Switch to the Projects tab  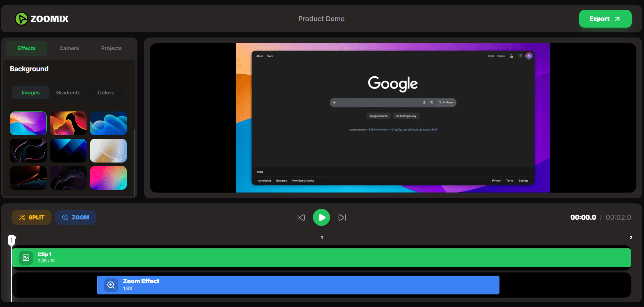(111, 48)
